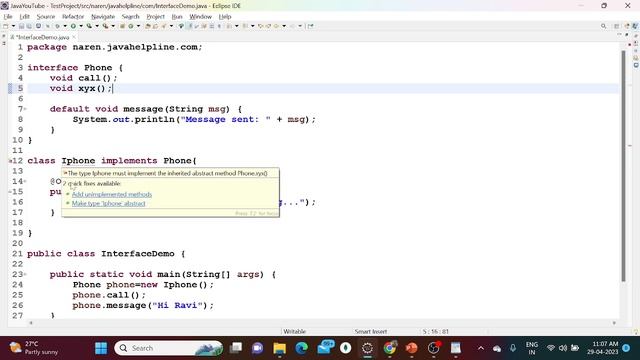The width and height of the screenshot is (640, 360).
Task: Open the Project menu
Action: pos(155,17)
